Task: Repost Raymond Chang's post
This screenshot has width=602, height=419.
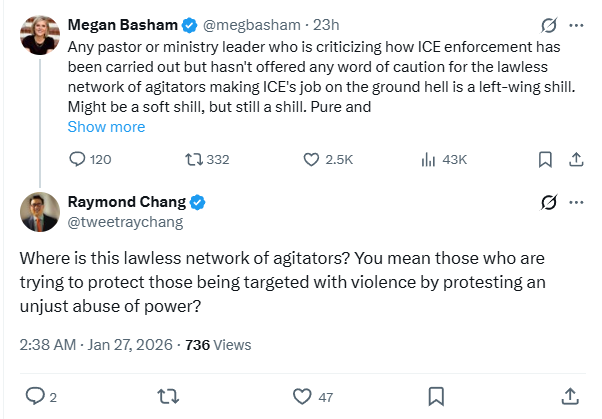Action: (x=168, y=396)
